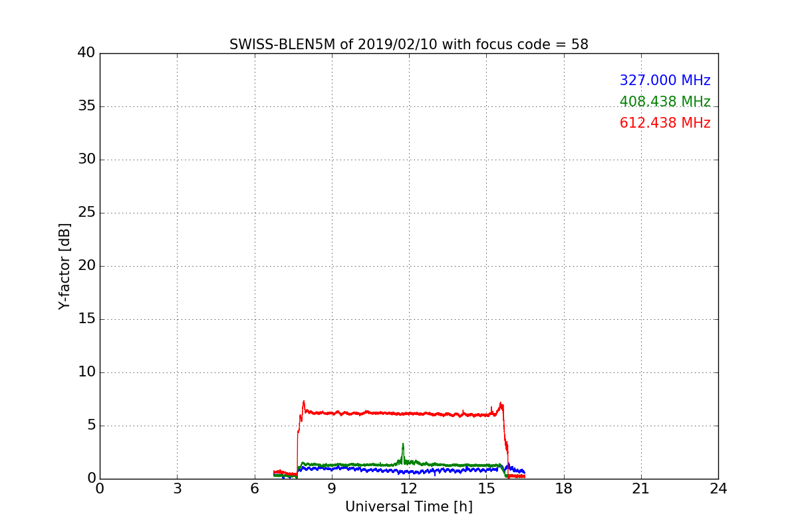Click the Universal Time [h] axis label
This screenshot has height=532, width=798.
(x=409, y=507)
